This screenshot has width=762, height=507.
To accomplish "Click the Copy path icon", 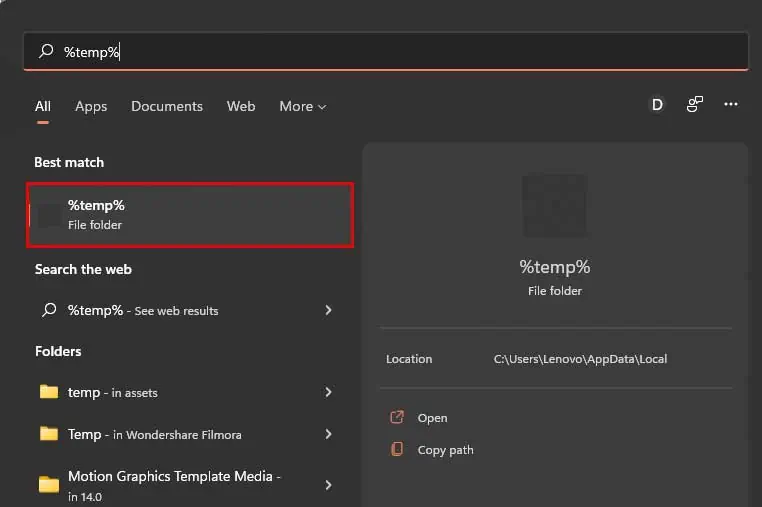I will click(397, 450).
